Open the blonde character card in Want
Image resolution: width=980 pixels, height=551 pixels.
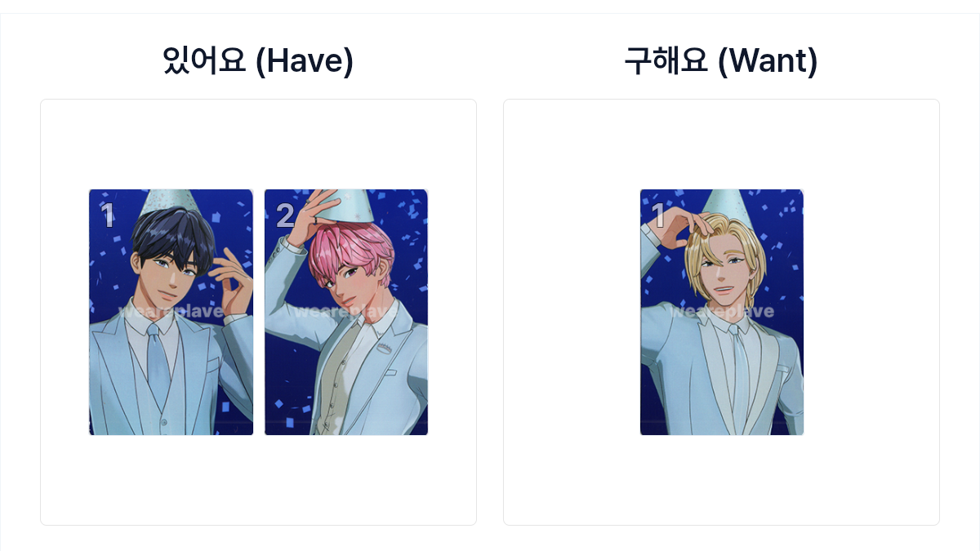pyautogui.click(x=722, y=312)
